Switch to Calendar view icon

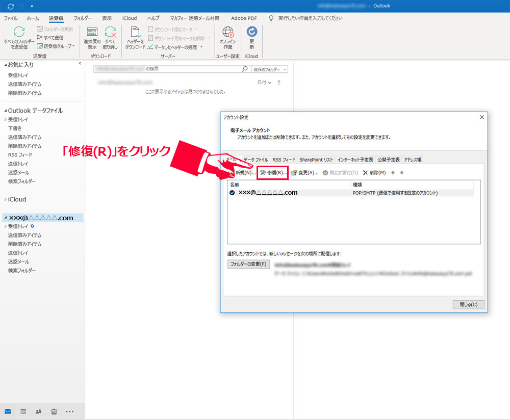coord(23,411)
